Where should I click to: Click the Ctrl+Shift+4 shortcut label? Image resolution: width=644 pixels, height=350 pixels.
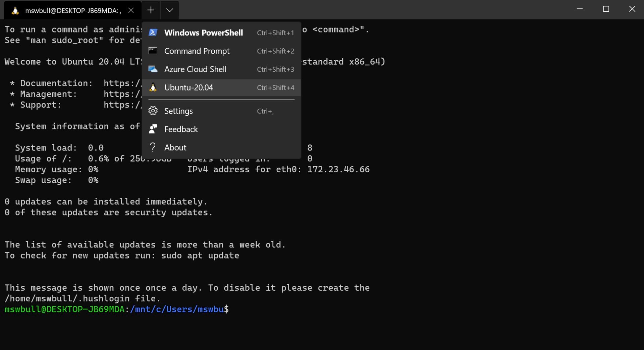(275, 87)
